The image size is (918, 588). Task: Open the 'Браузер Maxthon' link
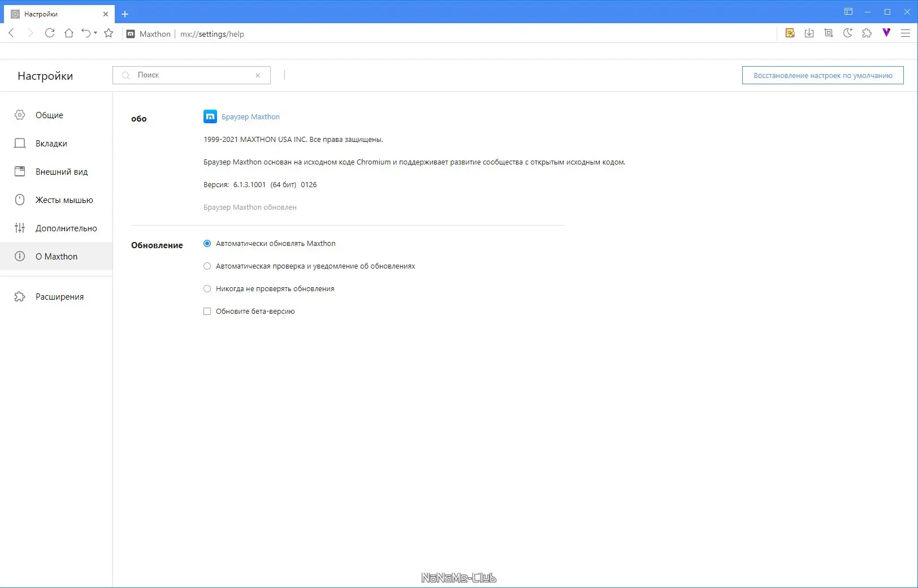(250, 116)
